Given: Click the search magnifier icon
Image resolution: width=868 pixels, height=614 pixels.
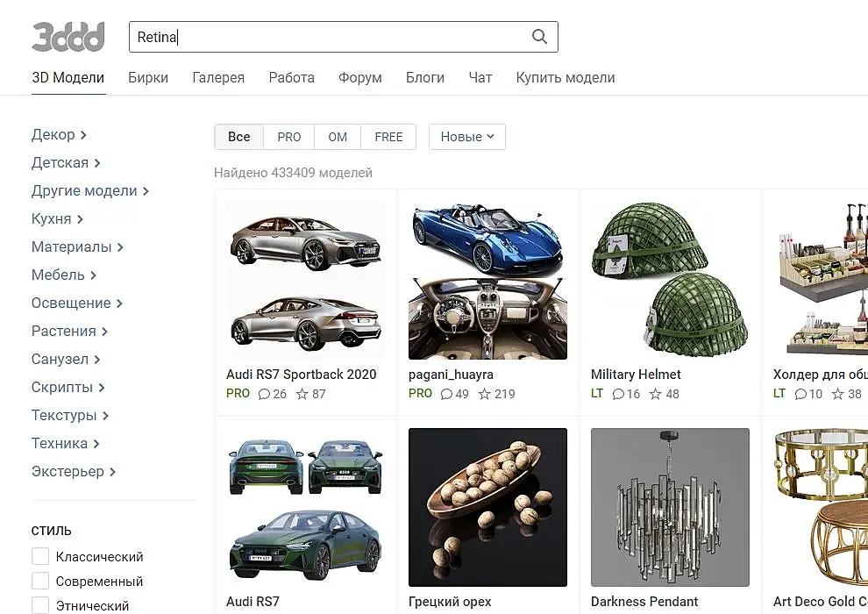Looking at the screenshot, I should (539, 37).
